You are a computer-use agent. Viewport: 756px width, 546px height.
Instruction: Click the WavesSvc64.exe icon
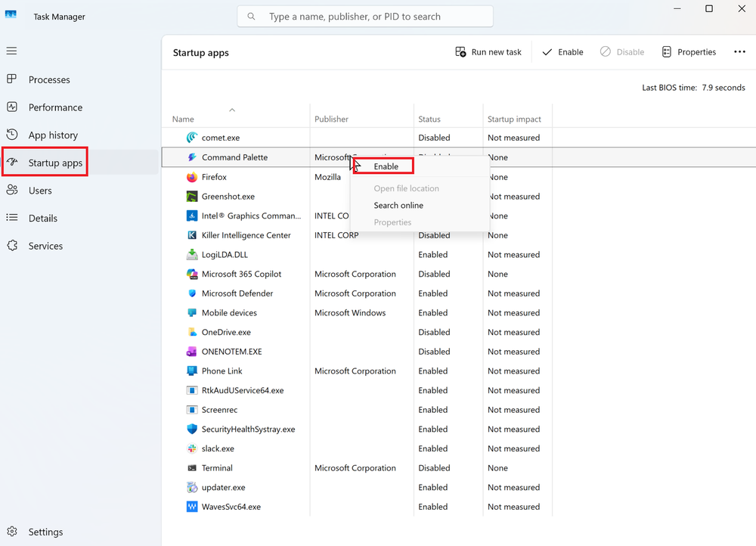[192, 507]
